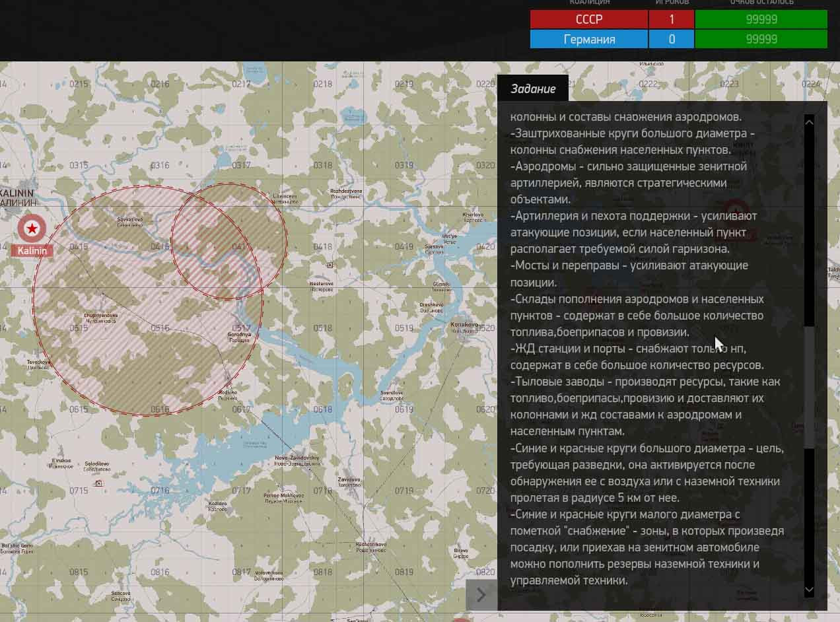The height and width of the screenshot is (622, 840).
Task: Click grid square label 0518
Action: (323, 328)
